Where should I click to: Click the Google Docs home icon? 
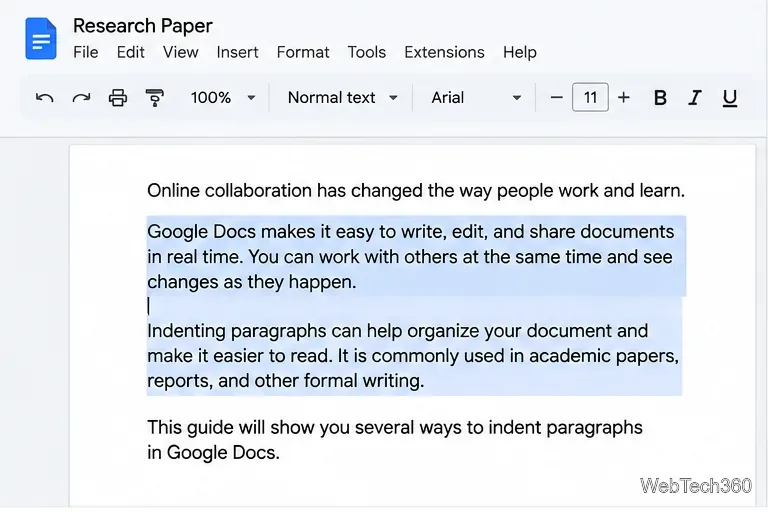click(41, 39)
